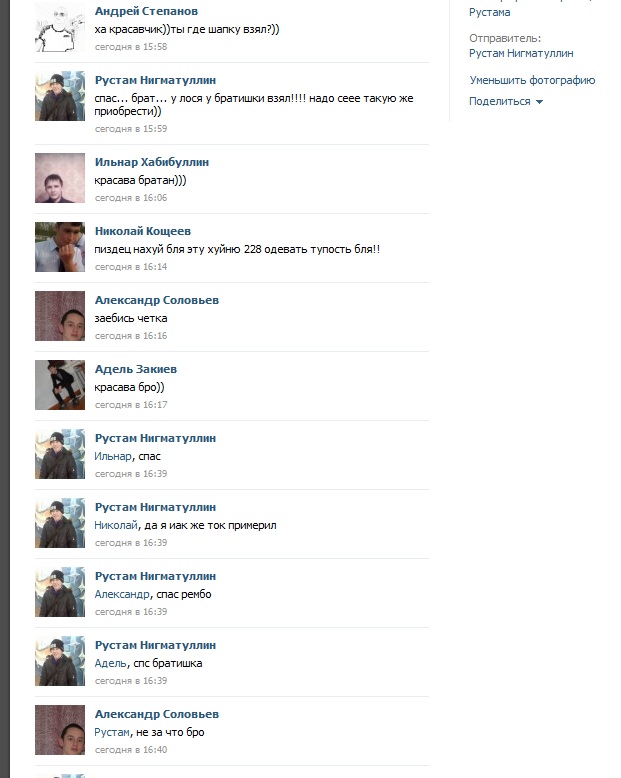
Task: Open Андрей Степанов profile name link
Action: pyautogui.click(x=146, y=11)
